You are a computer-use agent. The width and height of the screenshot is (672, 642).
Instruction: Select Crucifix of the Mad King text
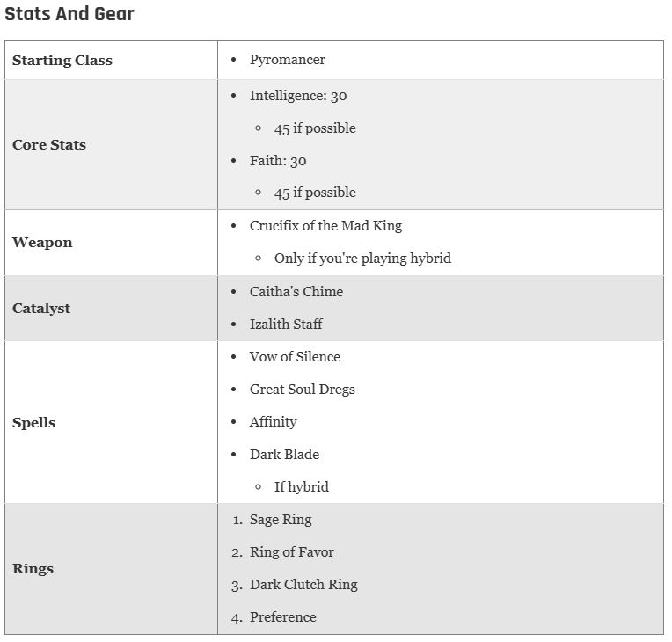point(325,226)
